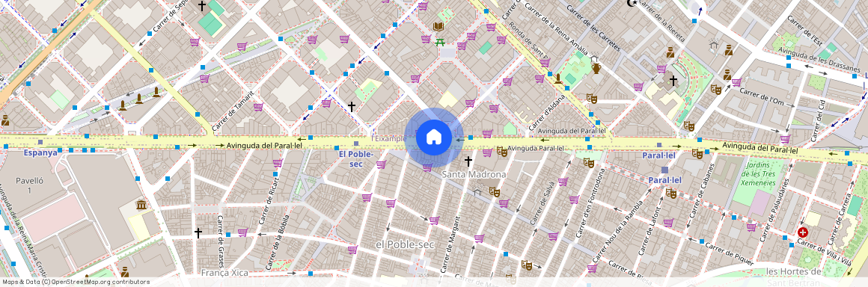Image resolution: width=868 pixels, height=287 pixels.
Task: Click the Carrer de Tamarit street label
Action: click(233, 111)
